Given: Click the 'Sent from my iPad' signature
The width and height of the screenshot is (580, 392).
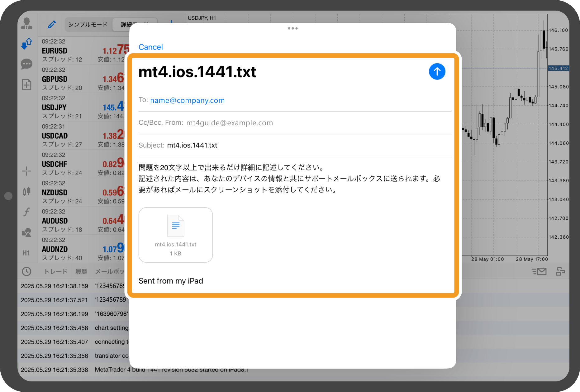Looking at the screenshot, I should click(x=171, y=281).
